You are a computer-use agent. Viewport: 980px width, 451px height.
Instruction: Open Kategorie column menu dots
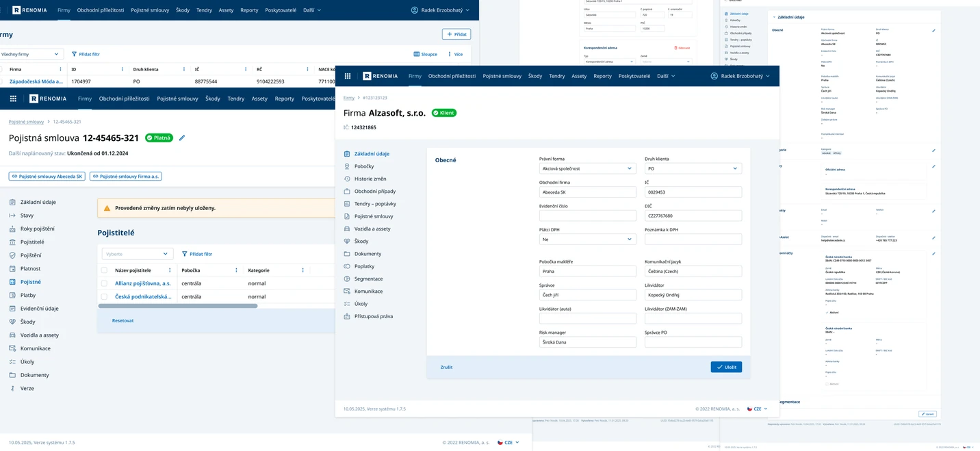point(302,270)
